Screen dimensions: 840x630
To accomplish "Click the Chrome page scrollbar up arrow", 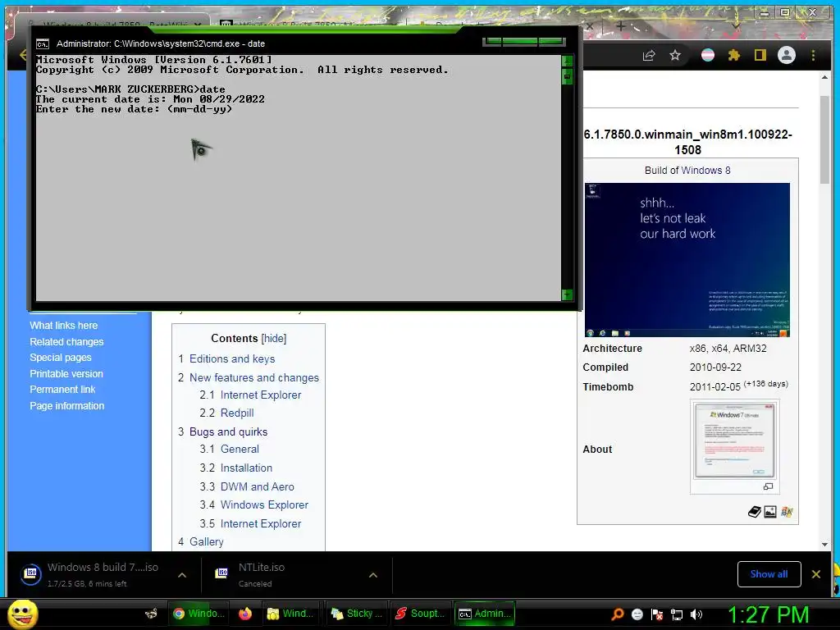I will (824, 78).
